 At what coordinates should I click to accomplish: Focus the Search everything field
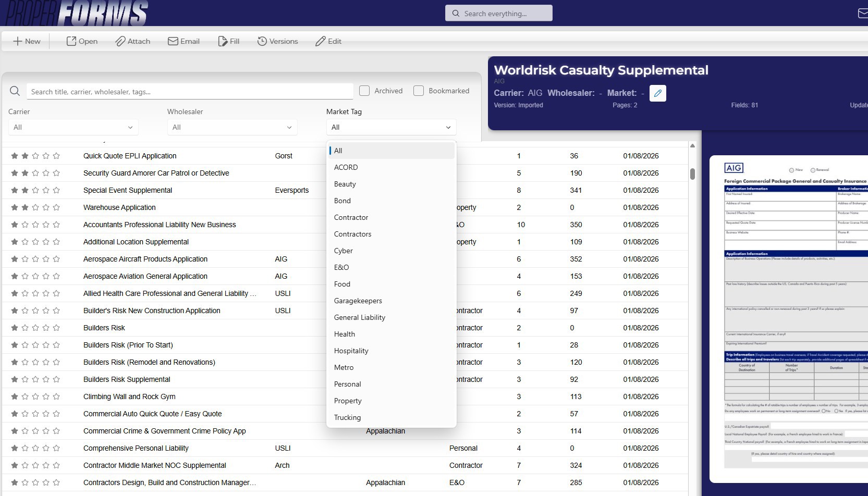point(499,14)
